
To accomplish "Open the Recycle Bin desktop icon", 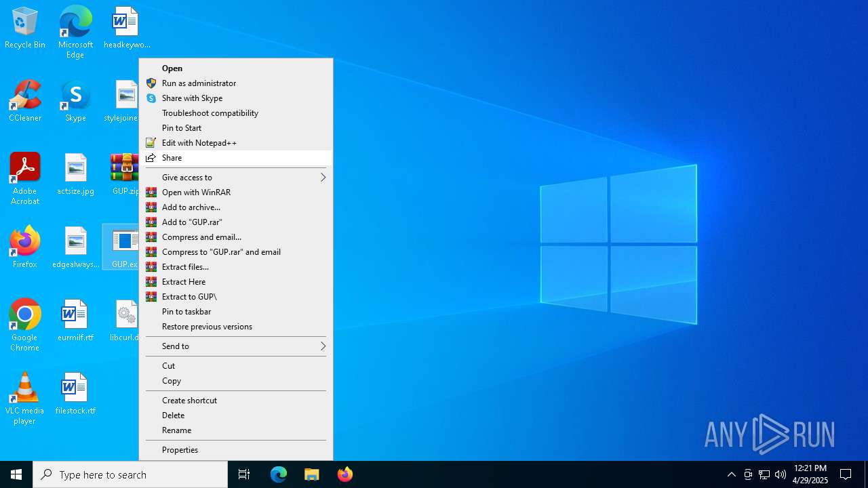I will [25, 28].
